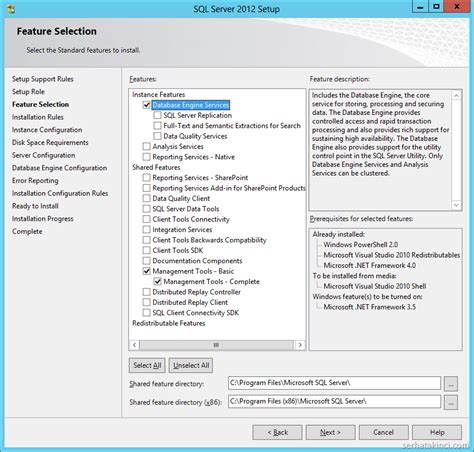This screenshot has width=474, height=452.
Task: Select Microsoft Visual Studio 2010 Redistributables item
Action: coord(392,255)
